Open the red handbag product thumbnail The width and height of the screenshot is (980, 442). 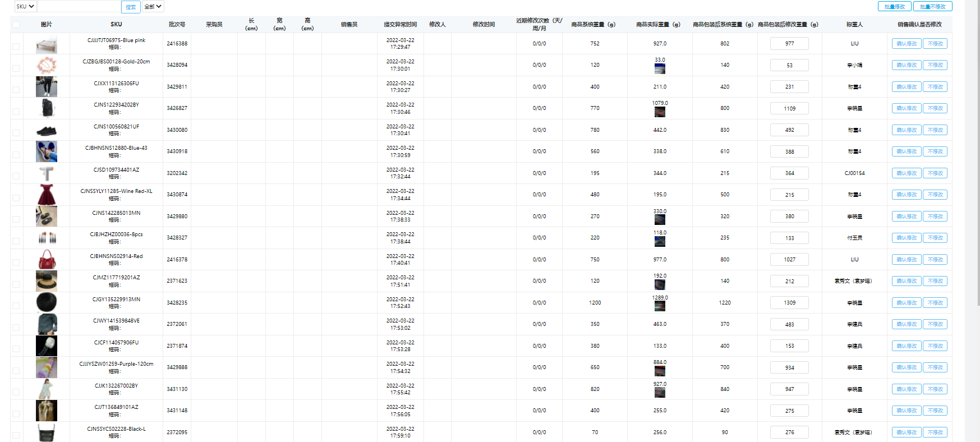pos(47,260)
